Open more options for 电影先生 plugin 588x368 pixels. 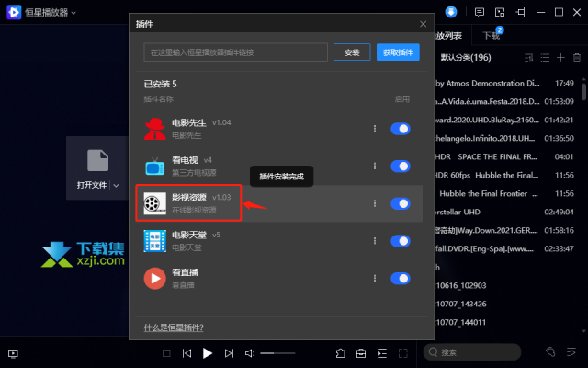pyautogui.click(x=375, y=129)
